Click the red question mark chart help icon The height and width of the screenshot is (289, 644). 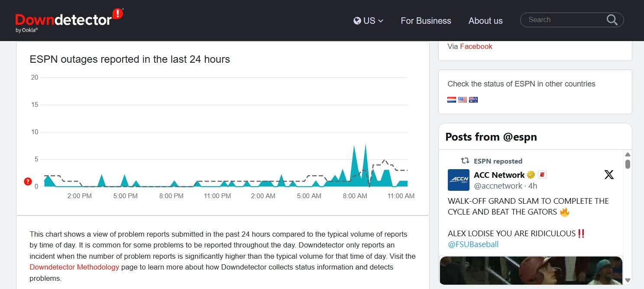pyautogui.click(x=28, y=182)
